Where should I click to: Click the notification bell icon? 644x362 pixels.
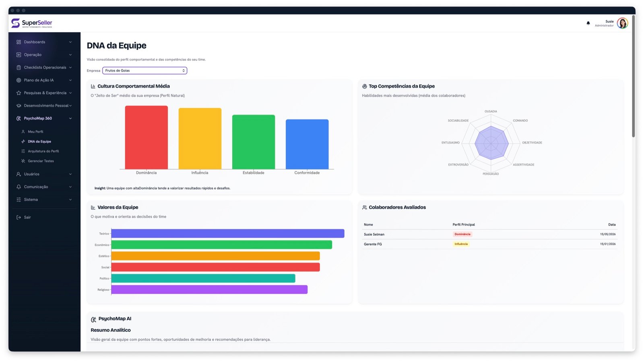pos(588,23)
